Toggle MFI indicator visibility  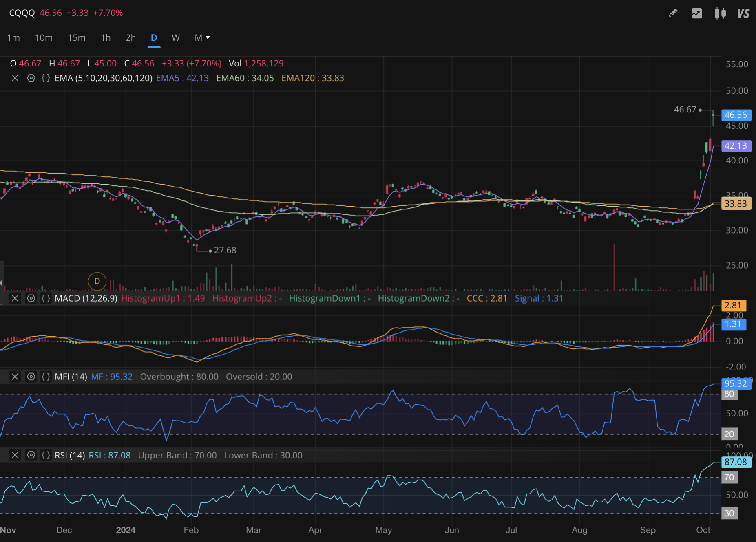31,377
